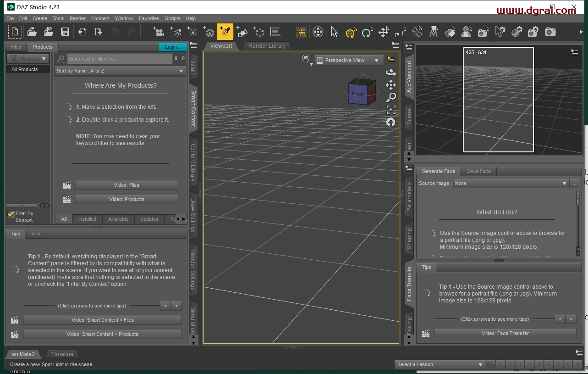Image resolution: width=588 pixels, height=374 pixels.
Task: Click the Render camera icon in toolbar
Action: [550, 32]
